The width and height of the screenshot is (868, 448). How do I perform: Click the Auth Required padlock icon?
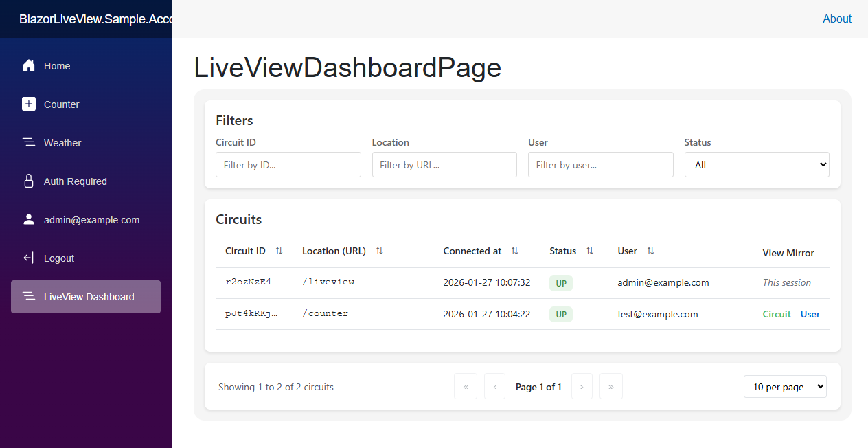pos(29,181)
